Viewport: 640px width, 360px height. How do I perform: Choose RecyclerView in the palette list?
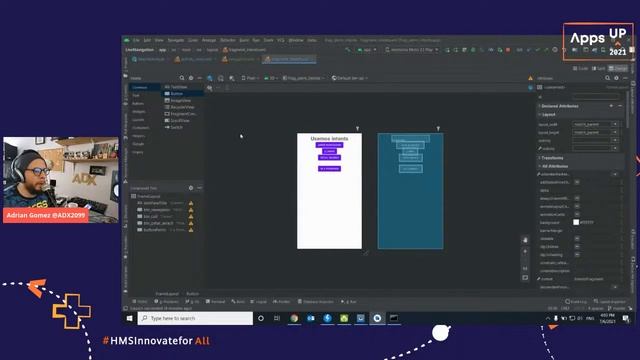coord(182,107)
